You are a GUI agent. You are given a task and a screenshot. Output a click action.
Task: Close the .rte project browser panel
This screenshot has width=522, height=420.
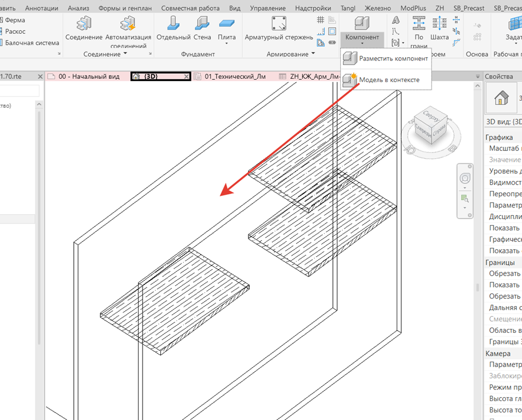[40, 77]
